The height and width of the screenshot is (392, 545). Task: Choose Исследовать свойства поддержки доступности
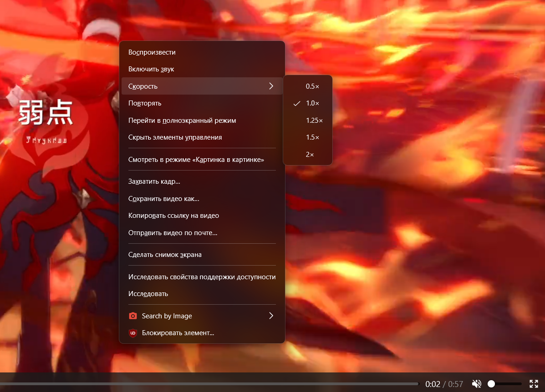(x=202, y=277)
